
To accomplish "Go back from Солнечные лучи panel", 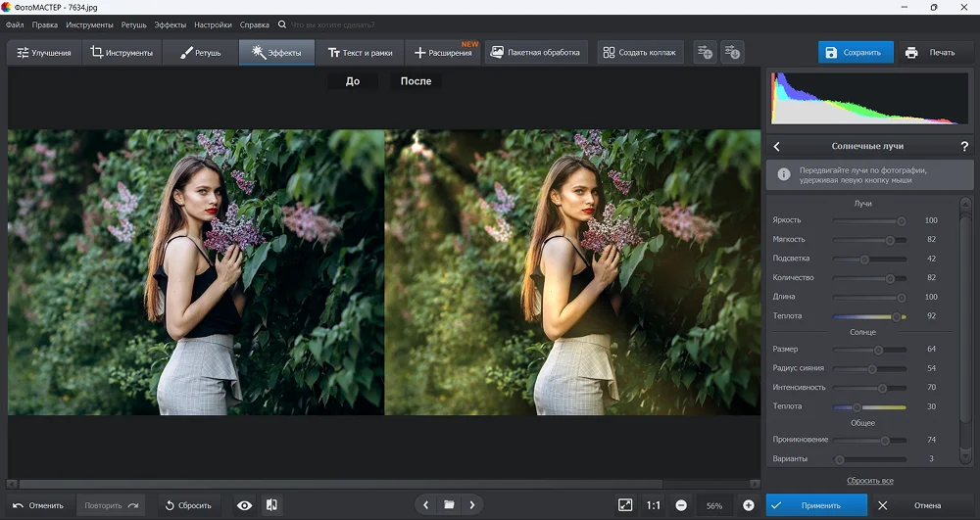I will (x=777, y=146).
